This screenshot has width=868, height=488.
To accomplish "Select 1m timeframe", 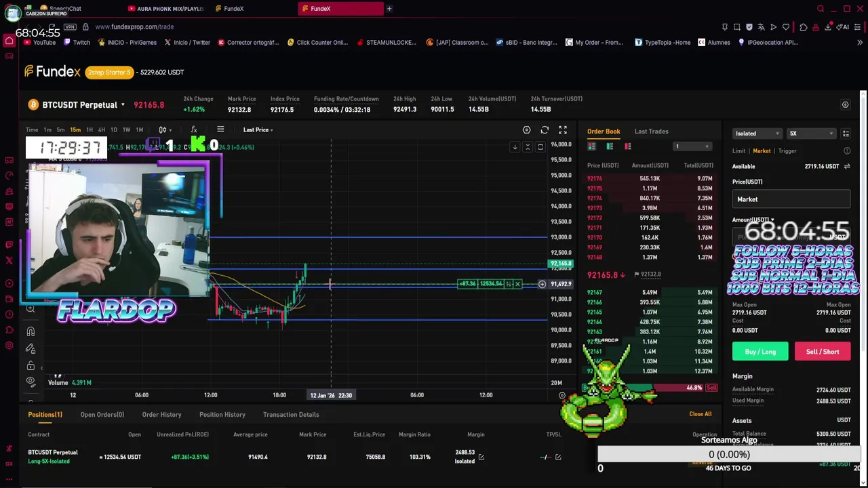I will (47, 130).
